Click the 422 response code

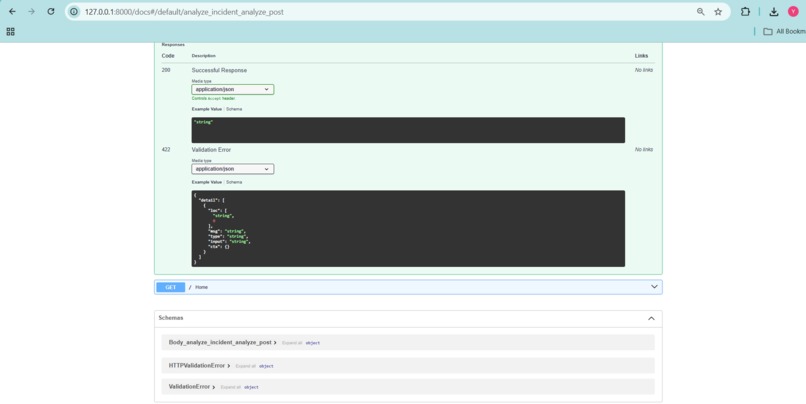(x=166, y=150)
